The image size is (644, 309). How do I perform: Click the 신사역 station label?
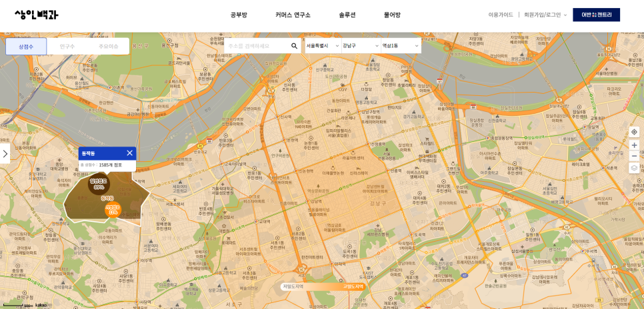[x=285, y=117]
